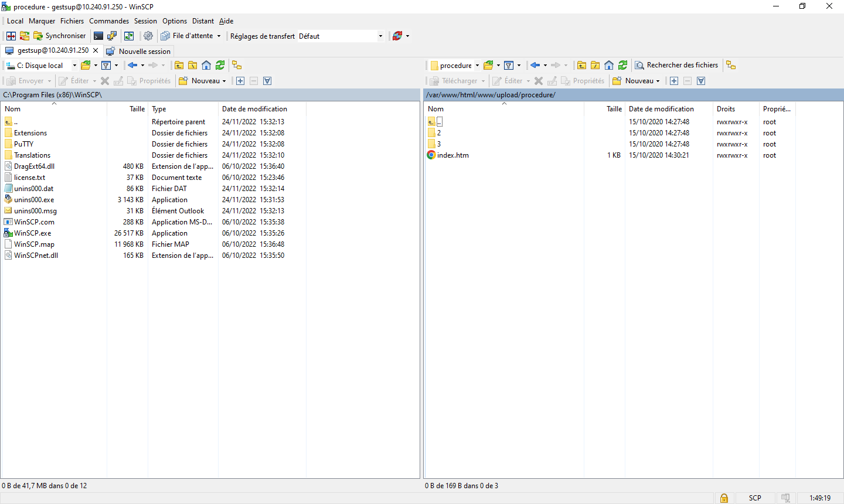Click the local panel open directory icon

coord(86,65)
